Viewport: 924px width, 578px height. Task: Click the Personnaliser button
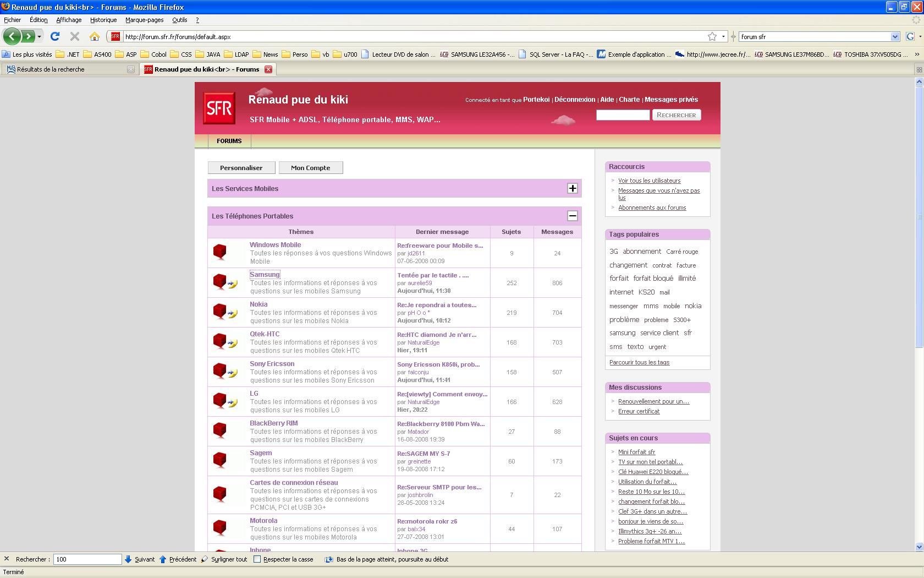(241, 167)
